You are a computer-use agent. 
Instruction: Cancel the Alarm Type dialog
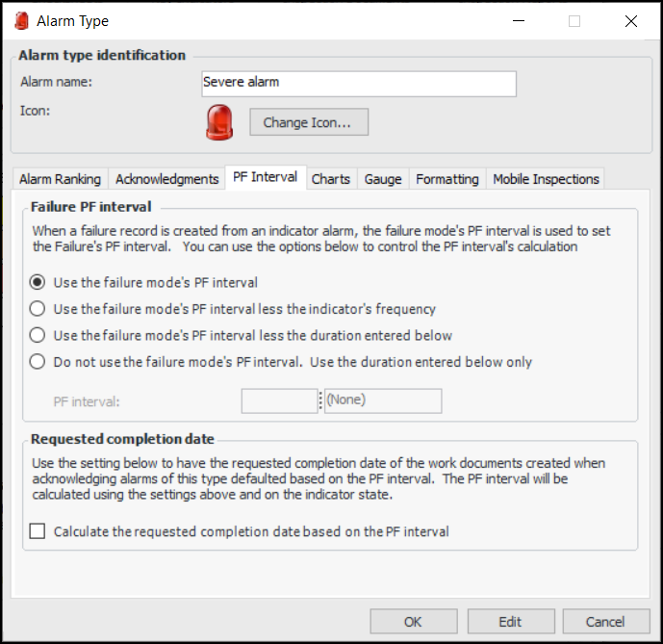[x=605, y=621]
